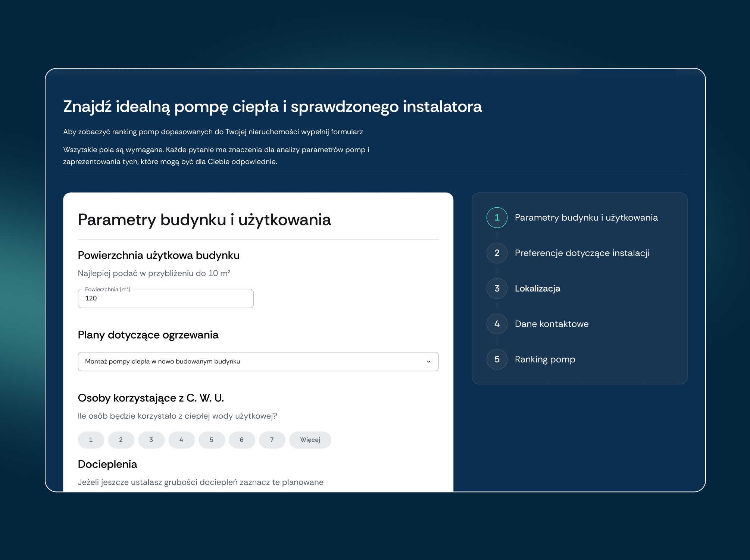Select 5 persons using hot water
The height and width of the screenshot is (560, 750).
(x=212, y=440)
